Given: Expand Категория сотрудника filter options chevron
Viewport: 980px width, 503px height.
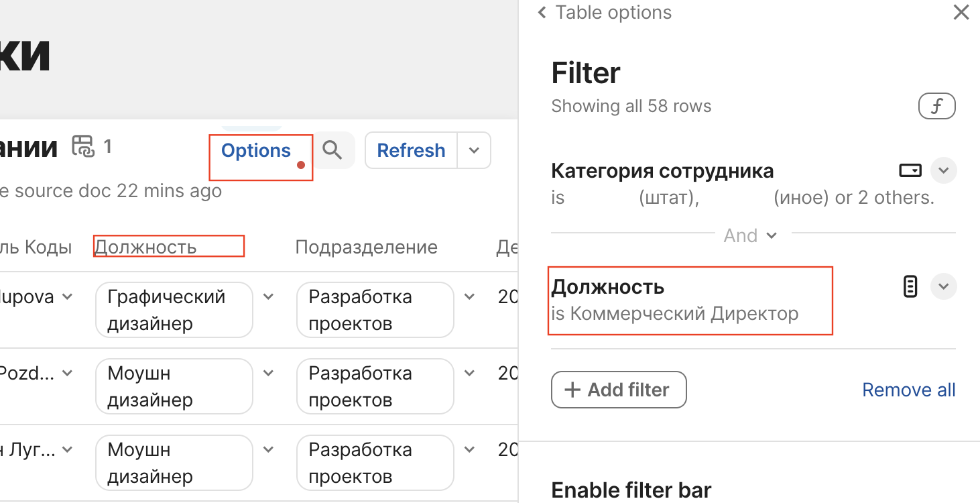Looking at the screenshot, I should pyautogui.click(x=943, y=171).
